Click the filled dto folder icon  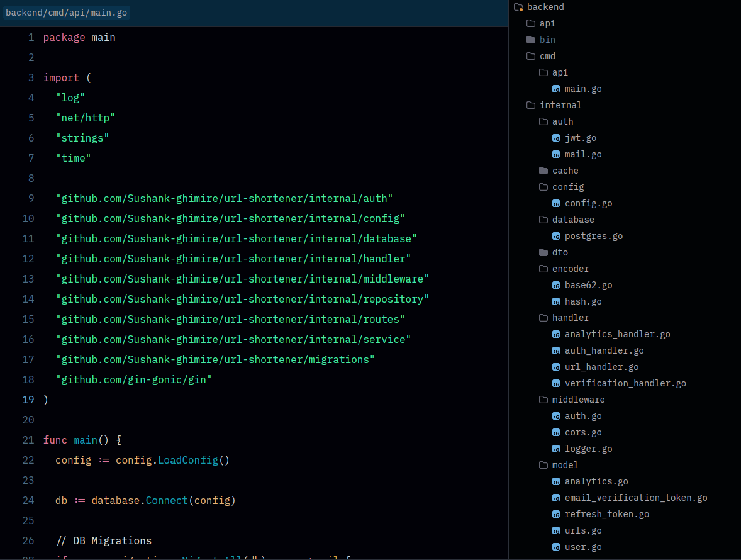click(543, 252)
